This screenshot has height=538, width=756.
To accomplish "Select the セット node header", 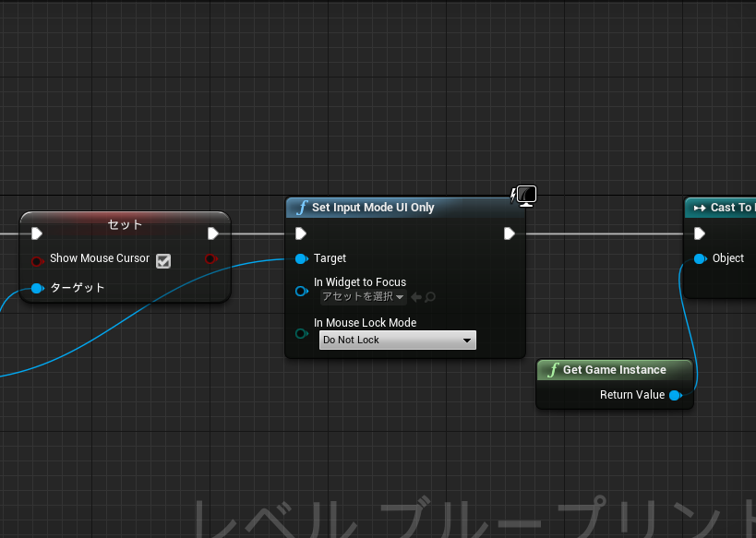I will click(x=125, y=224).
